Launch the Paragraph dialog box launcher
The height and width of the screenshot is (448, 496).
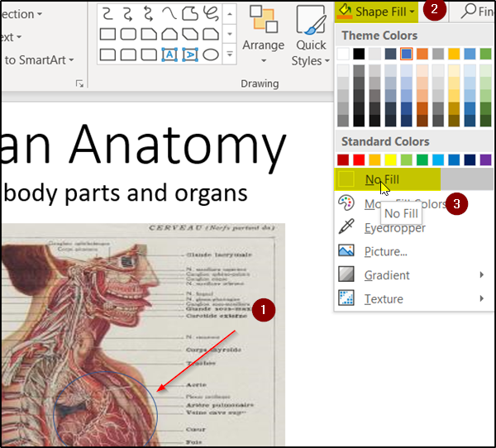tap(79, 83)
